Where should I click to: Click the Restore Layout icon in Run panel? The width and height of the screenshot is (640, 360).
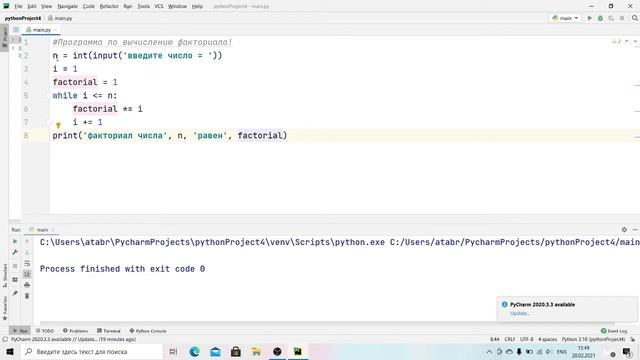click(x=15, y=280)
